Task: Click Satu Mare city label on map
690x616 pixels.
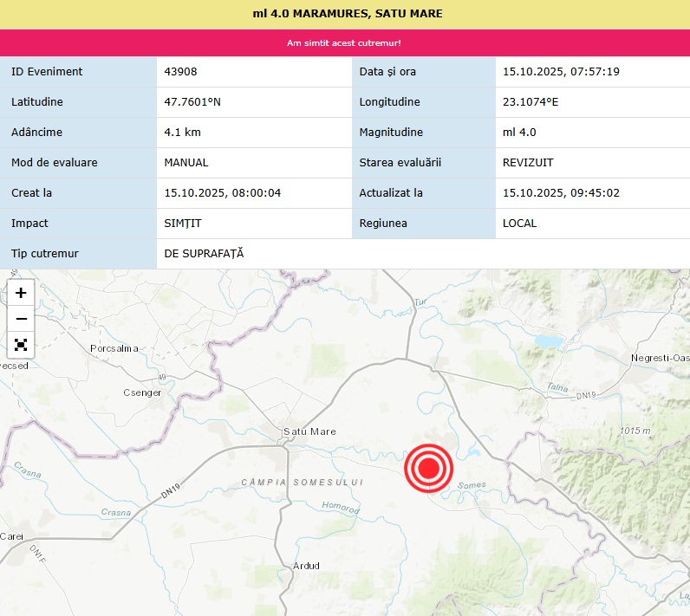Action: click(309, 431)
